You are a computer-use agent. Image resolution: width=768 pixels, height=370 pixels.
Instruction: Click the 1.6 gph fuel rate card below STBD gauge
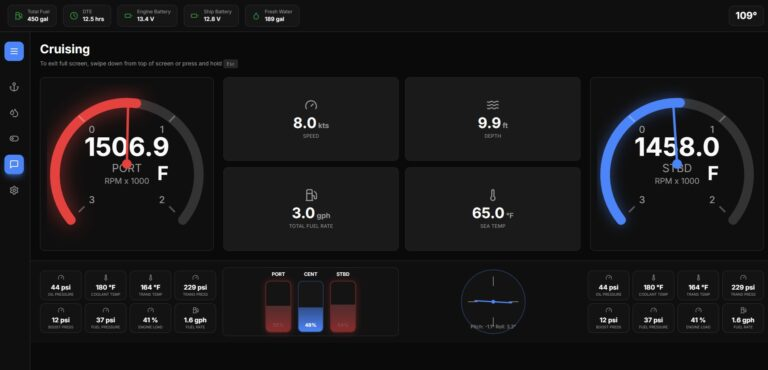pos(743,318)
